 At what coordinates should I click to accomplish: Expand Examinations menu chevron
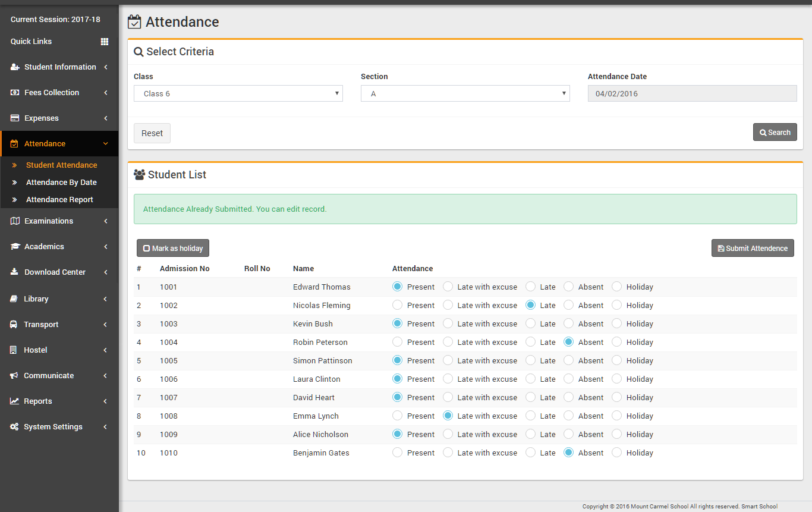(x=106, y=221)
